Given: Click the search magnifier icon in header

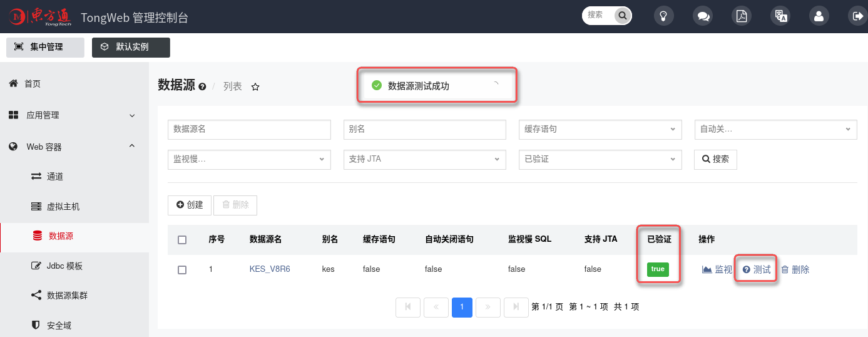Looking at the screenshot, I should click(x=622, y=16).
